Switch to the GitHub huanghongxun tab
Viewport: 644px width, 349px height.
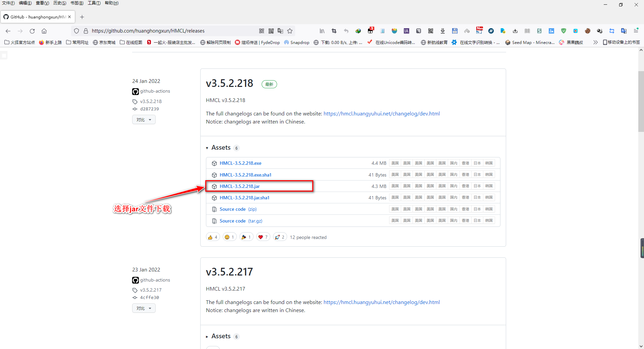(x=38, y=17)
